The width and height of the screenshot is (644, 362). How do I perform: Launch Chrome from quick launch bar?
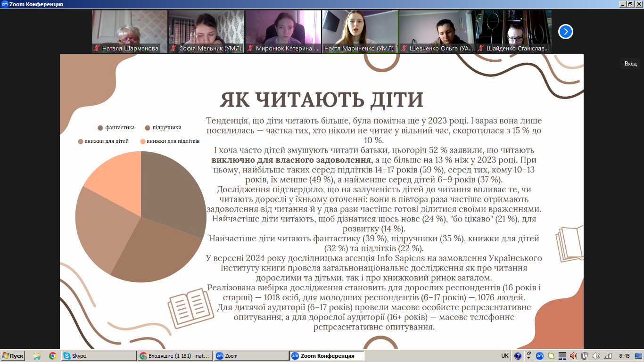click(x=52, y=356)
